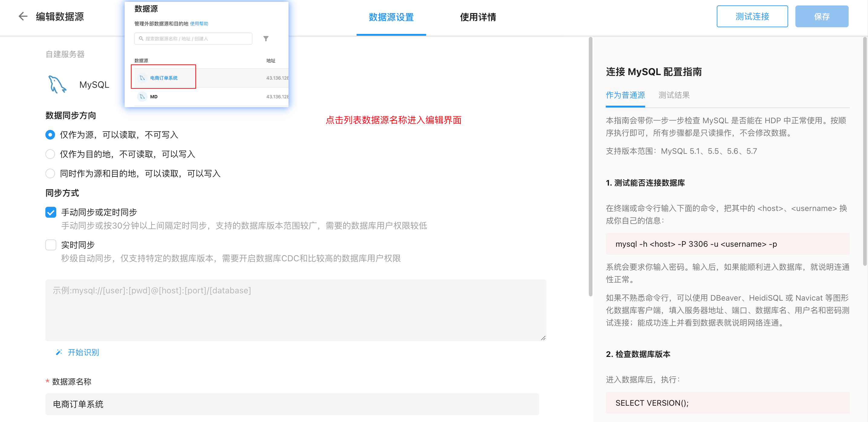Open the 测试结果 guide tab
Screen dimensions: 868x422
tap(674, 95)
